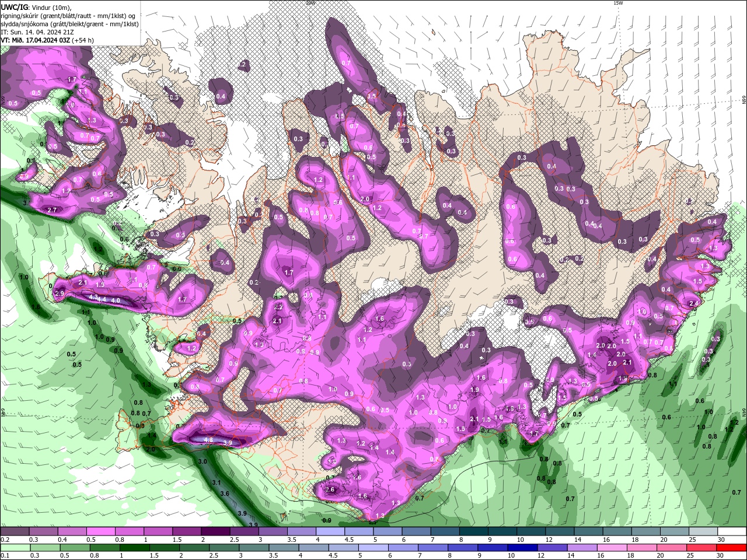The width and height of the screenshot is (747, 560).
Task: Click the '(+54 h)' forecast offset text
Action: pos(82,40)
